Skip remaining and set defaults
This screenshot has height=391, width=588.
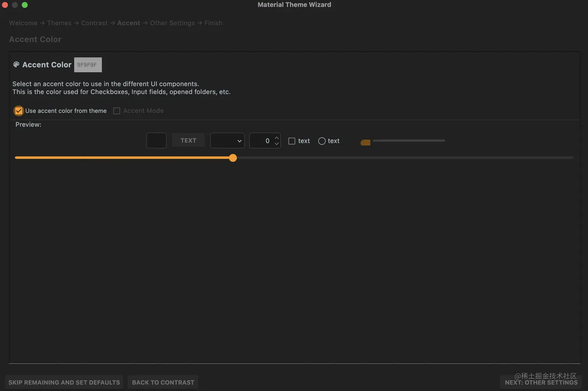(x=64, y=382)
